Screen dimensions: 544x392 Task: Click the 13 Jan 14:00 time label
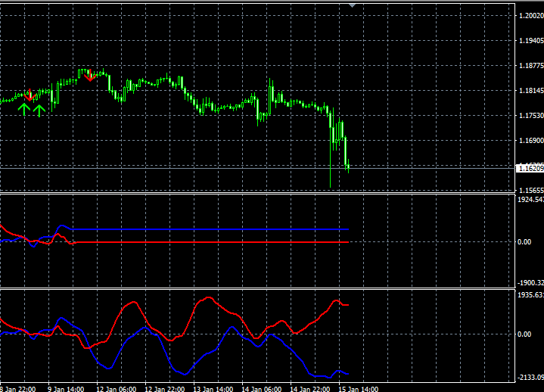213,389
